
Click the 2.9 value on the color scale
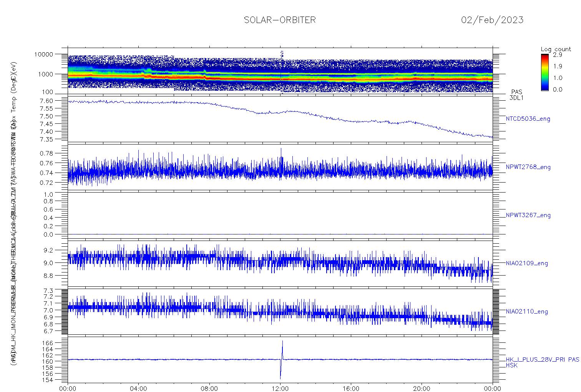pos(557,55)
